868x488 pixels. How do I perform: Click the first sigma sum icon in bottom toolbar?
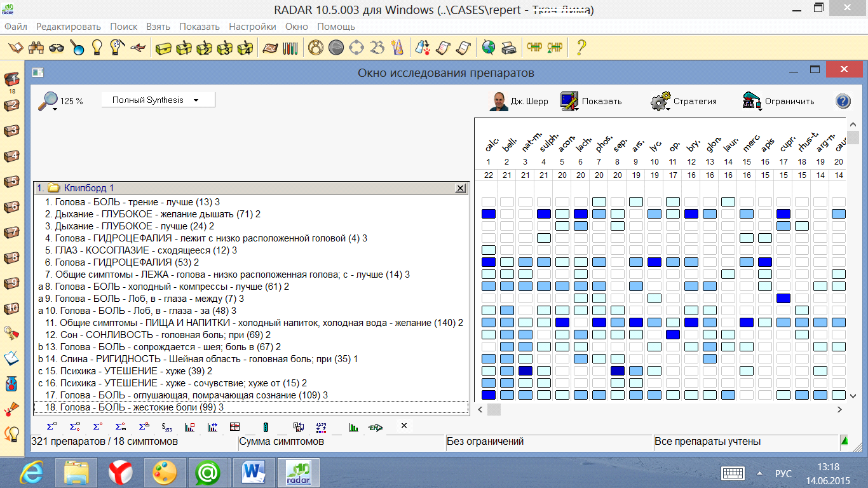click(x=51, y=427)
